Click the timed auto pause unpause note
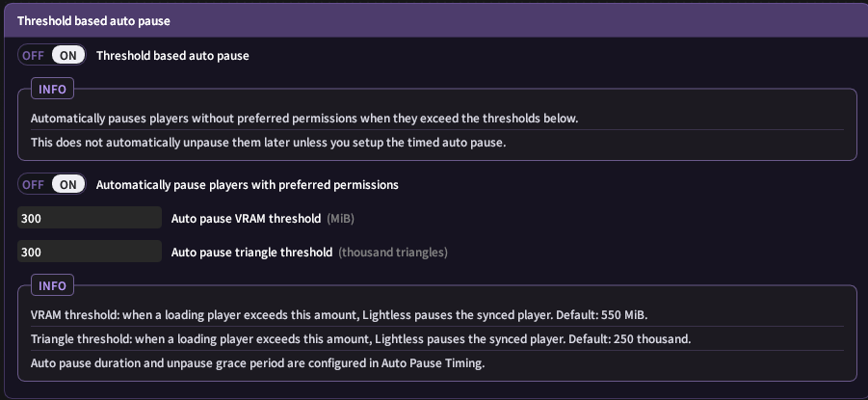 click(x=269, y=143)
